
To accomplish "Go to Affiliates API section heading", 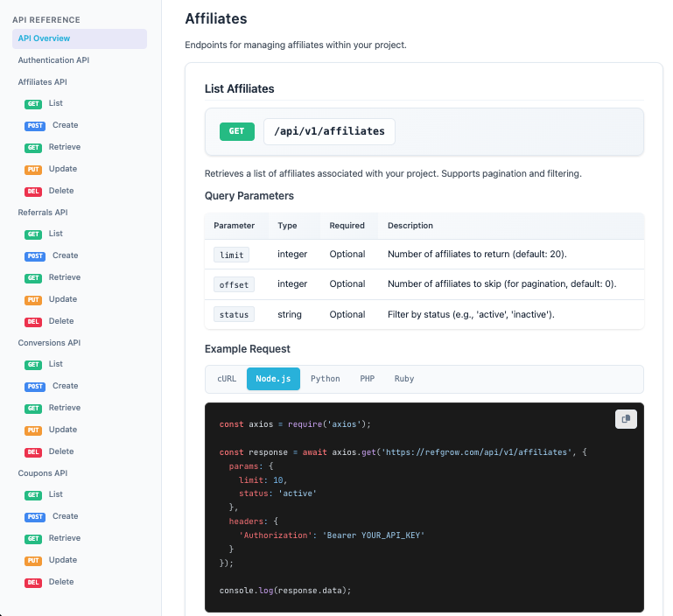I will pos(43,82).
